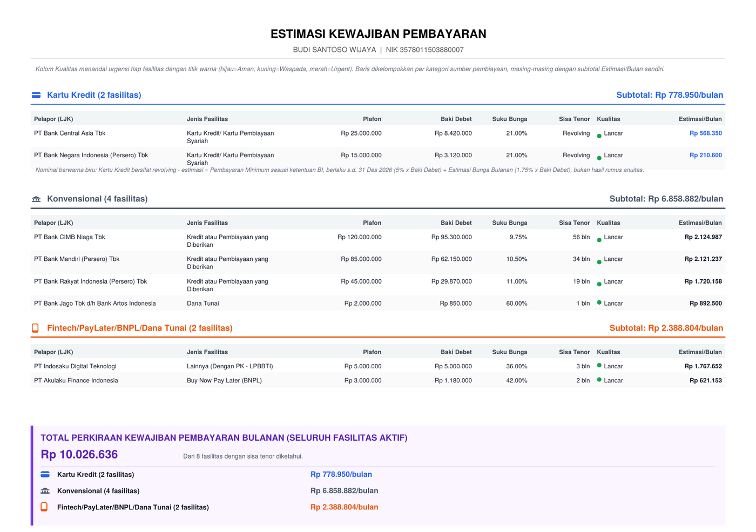Click 'PT Bank Jago Tbk d/h Bank Artos Indonesia'
The width and height of the screenshot is (756, 532).
(x=95, y=304)
